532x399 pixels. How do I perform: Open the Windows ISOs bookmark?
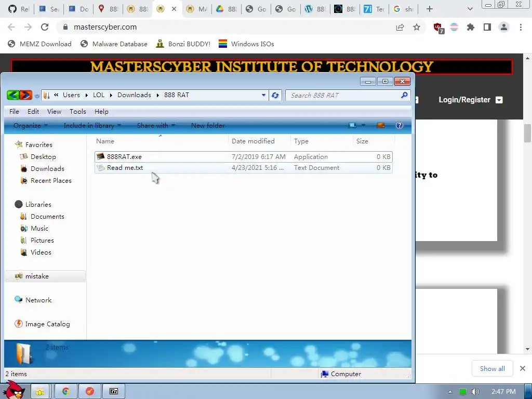[246, 44]
